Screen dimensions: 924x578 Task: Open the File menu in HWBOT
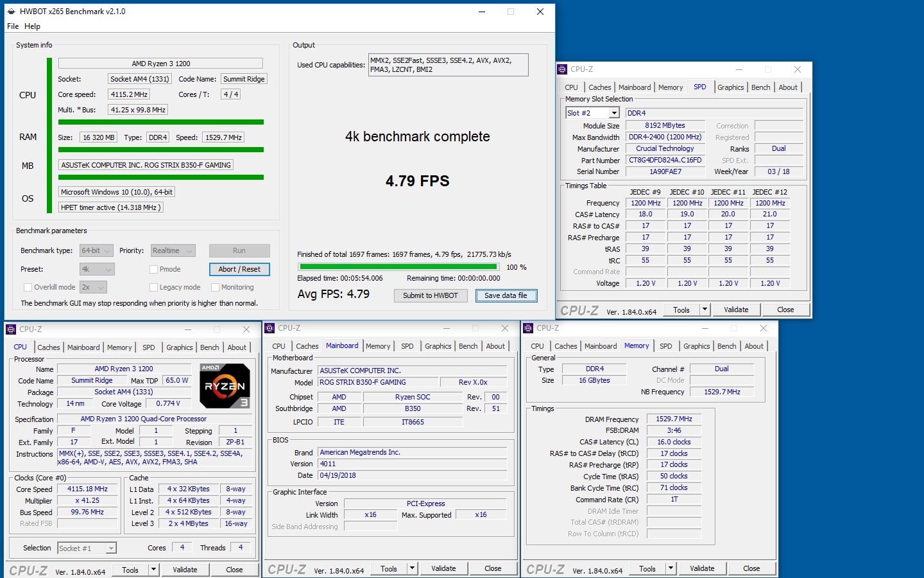point(13,26)
